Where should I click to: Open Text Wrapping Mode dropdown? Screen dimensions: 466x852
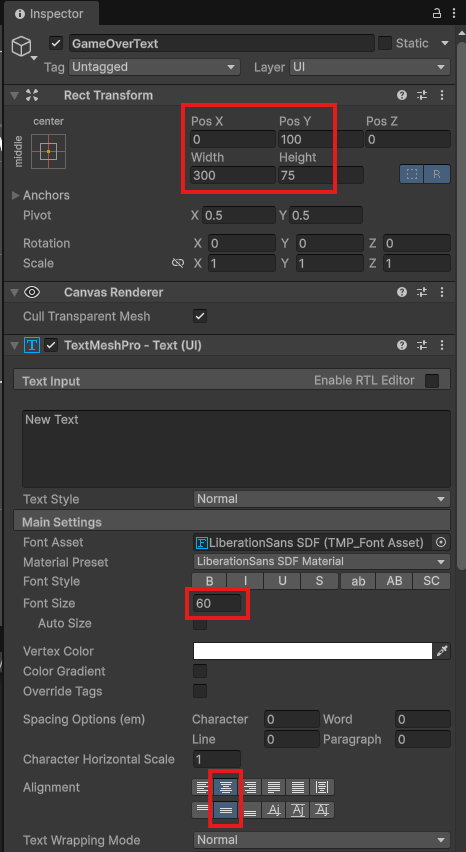point(322,840)
